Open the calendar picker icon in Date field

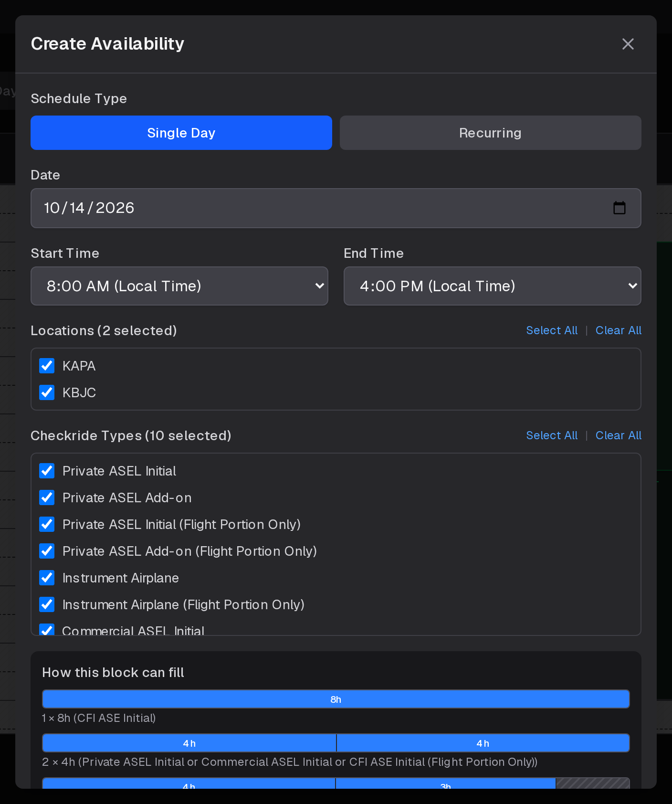point(619,208)
